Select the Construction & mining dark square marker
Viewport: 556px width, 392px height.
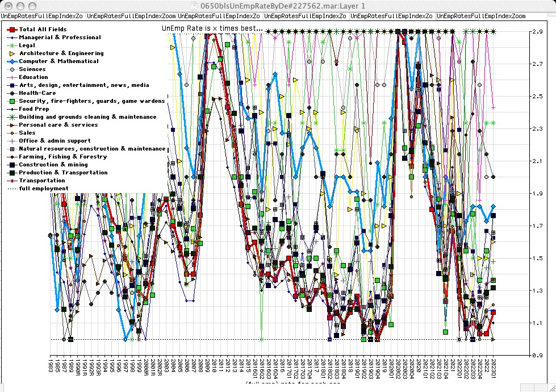point(11,164)
